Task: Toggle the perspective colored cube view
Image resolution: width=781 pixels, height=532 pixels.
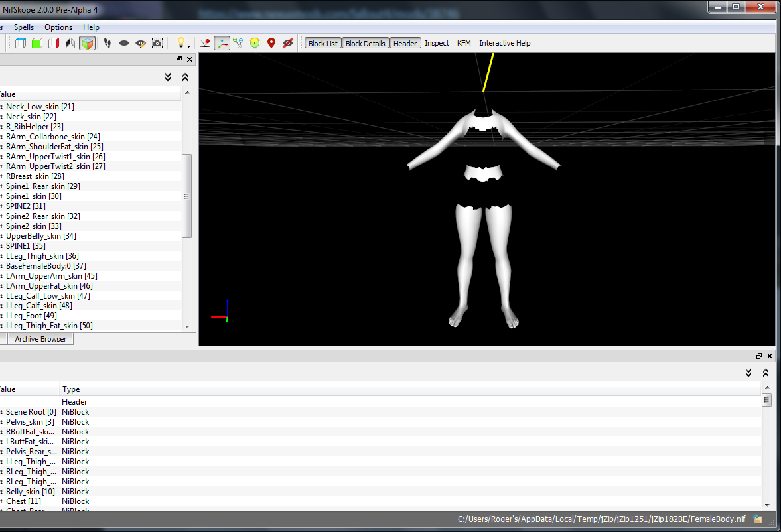Action: pos(87,43)
